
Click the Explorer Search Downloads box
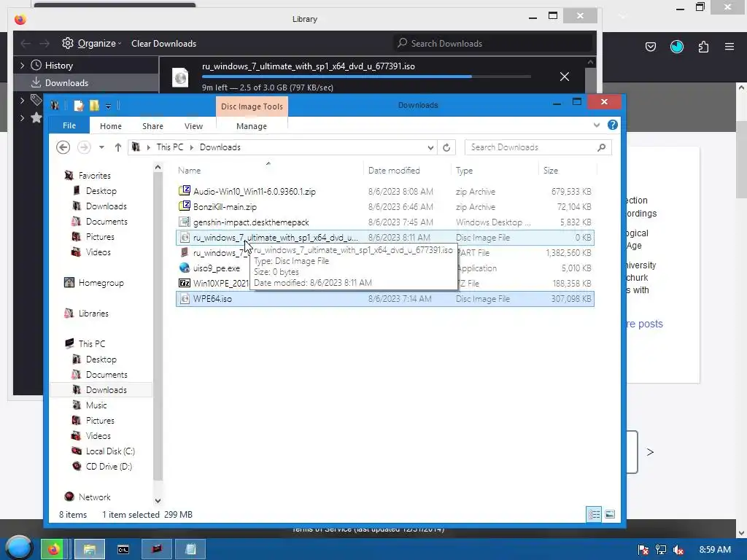coord(538,147)
